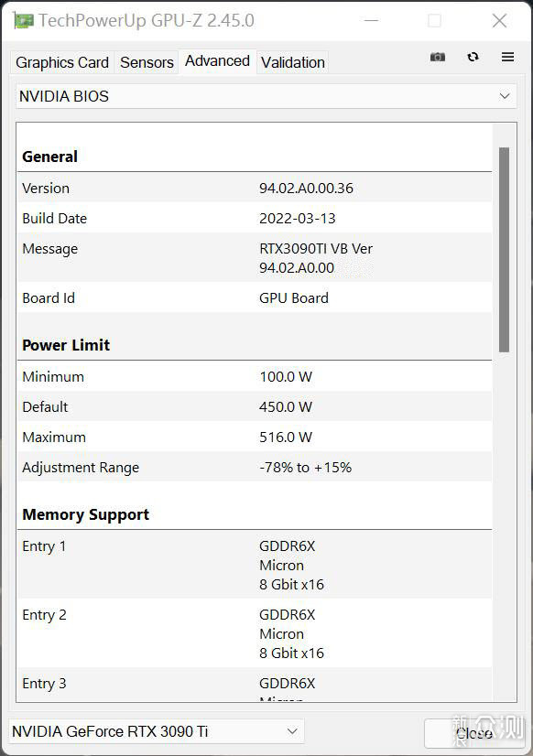Image resolution: width=533 pixels, height=756 pixels.
Task: Open the hamburger menu
Action: [507, 57]
